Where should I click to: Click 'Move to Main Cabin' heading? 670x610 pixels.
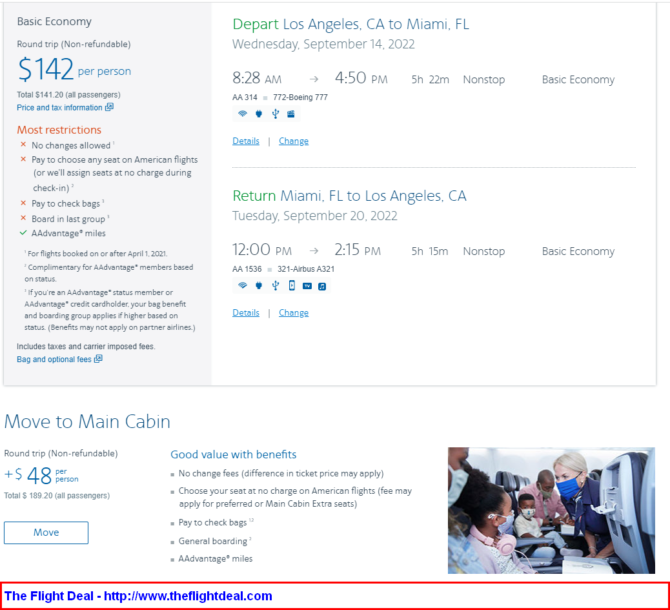tap(87, 422)
